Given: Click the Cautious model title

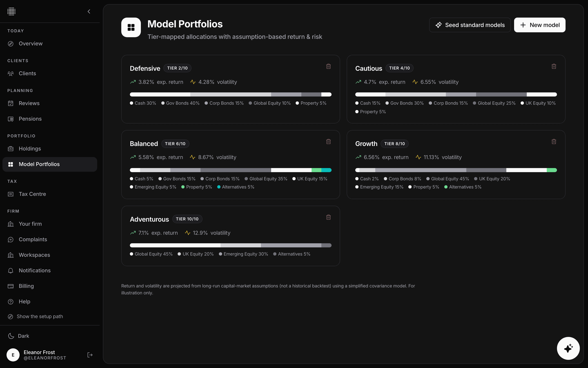Looking at the screenshot, I should pyautogui.click(x=369, y=68).
